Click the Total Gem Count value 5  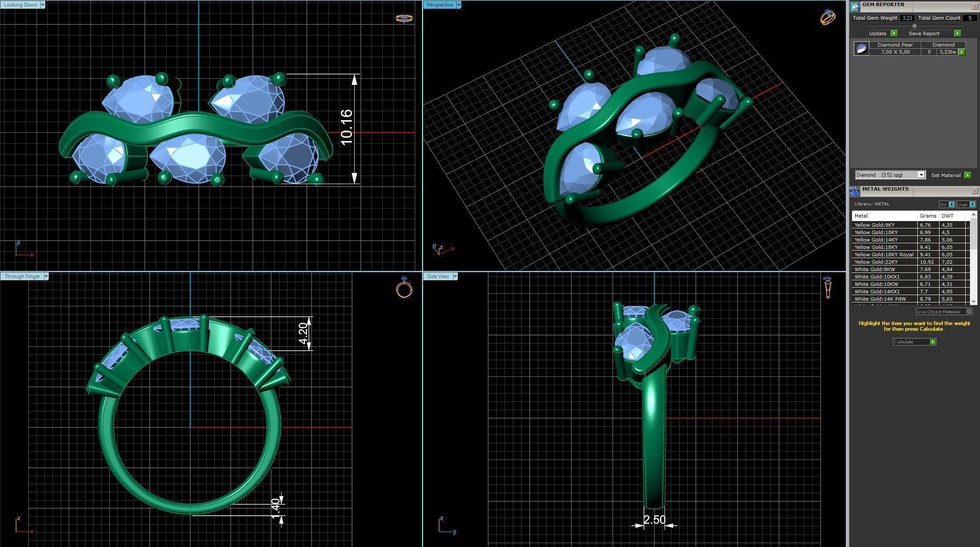click(970, 18)
